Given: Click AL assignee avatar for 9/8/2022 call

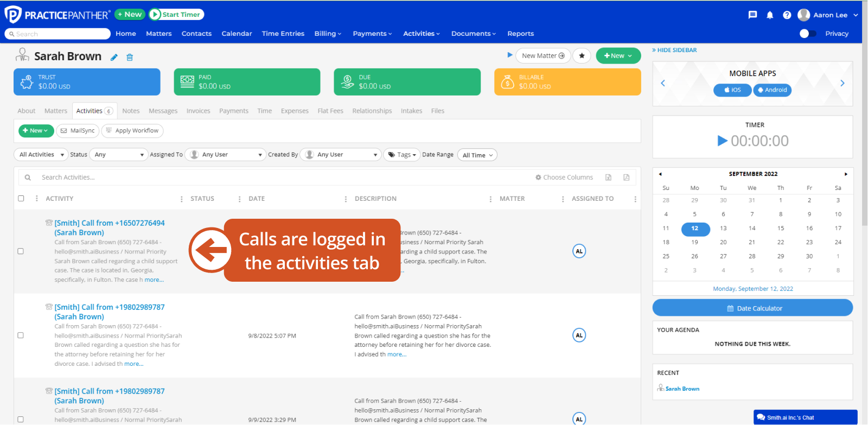Looking at the screenshot, I should (579, 335).
